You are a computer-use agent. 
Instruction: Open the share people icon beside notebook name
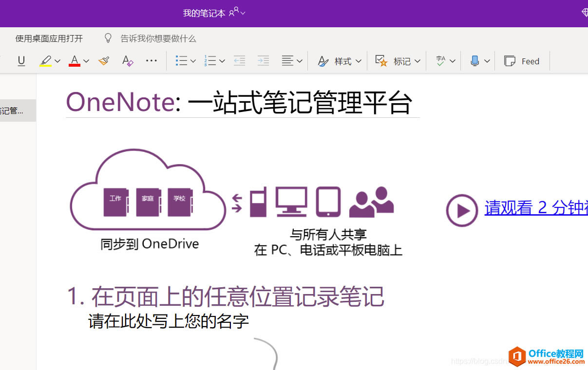point(234,12)
